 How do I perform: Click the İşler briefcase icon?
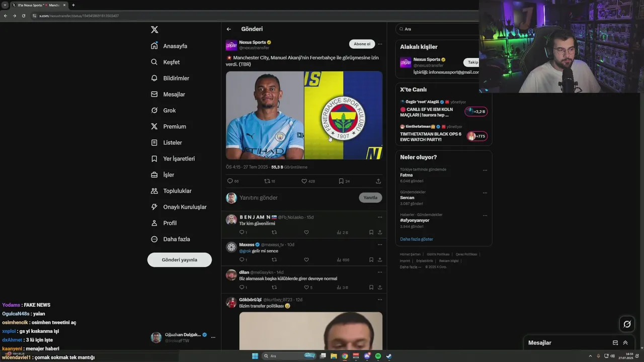pos(154,174)
